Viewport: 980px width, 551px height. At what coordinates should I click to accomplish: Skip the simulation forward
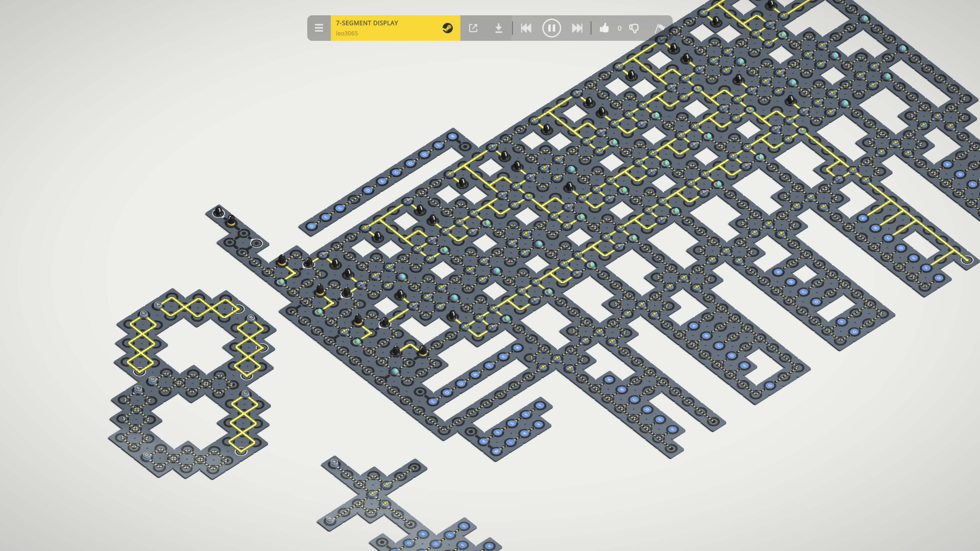[x=577, y=28]
